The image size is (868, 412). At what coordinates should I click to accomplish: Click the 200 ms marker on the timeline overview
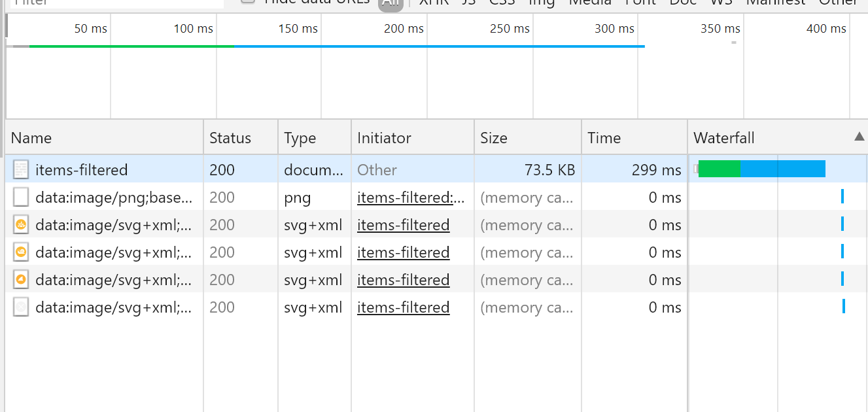pos(404,29)
